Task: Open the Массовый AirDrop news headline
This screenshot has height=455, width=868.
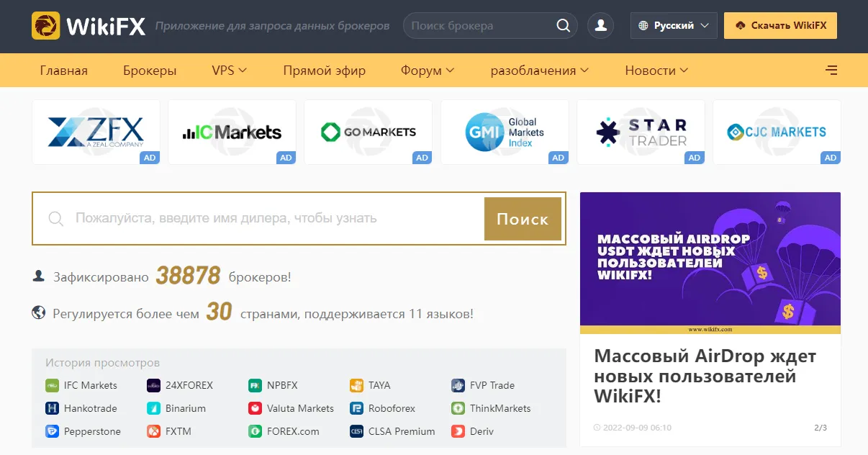Action: pyautogui.click(x=705, y=377)
